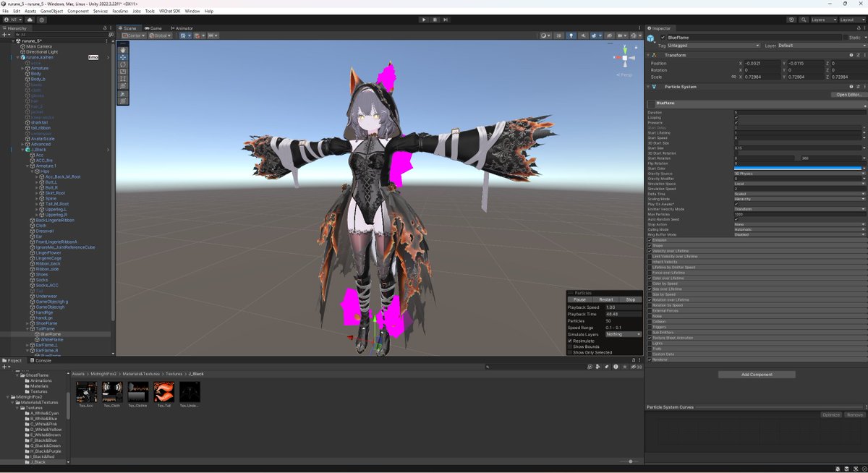Click the scene orientation gizmo

(624, 58)
